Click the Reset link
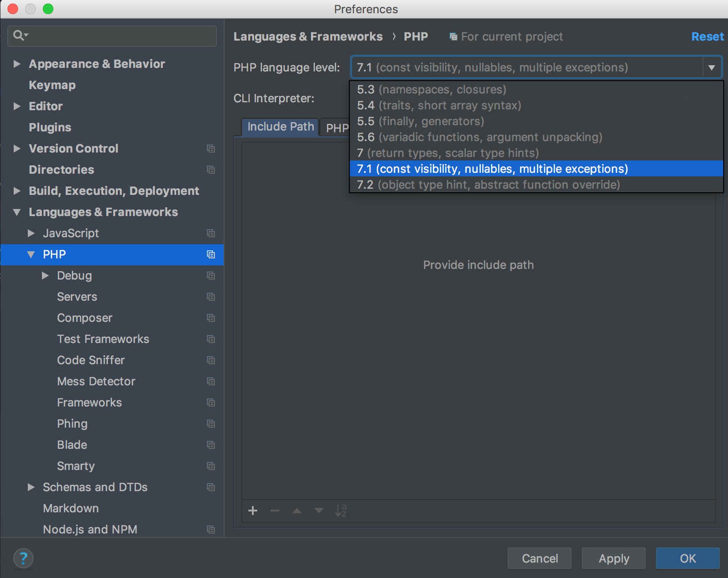This screenshot has width=728, height=578. (x=707, y=37)
